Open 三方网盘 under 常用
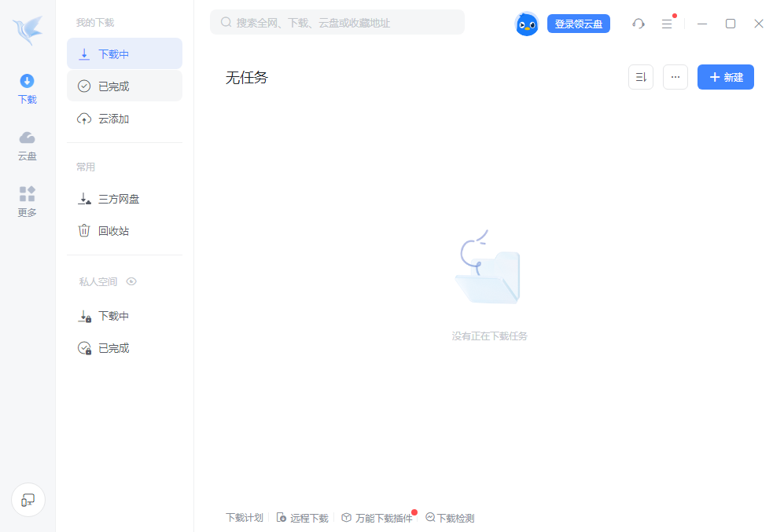The height and width of the screenshot is (532, 784). tap(124, 199)
